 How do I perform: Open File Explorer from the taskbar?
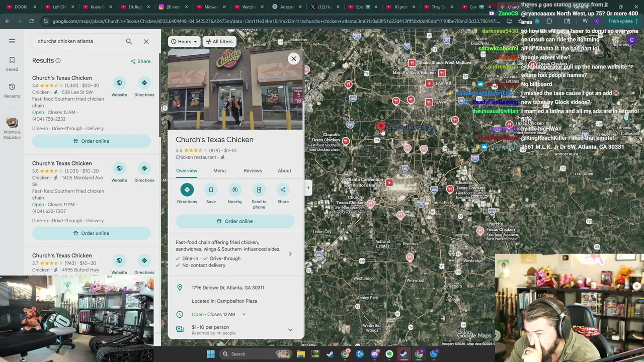(x=300, y=354)
